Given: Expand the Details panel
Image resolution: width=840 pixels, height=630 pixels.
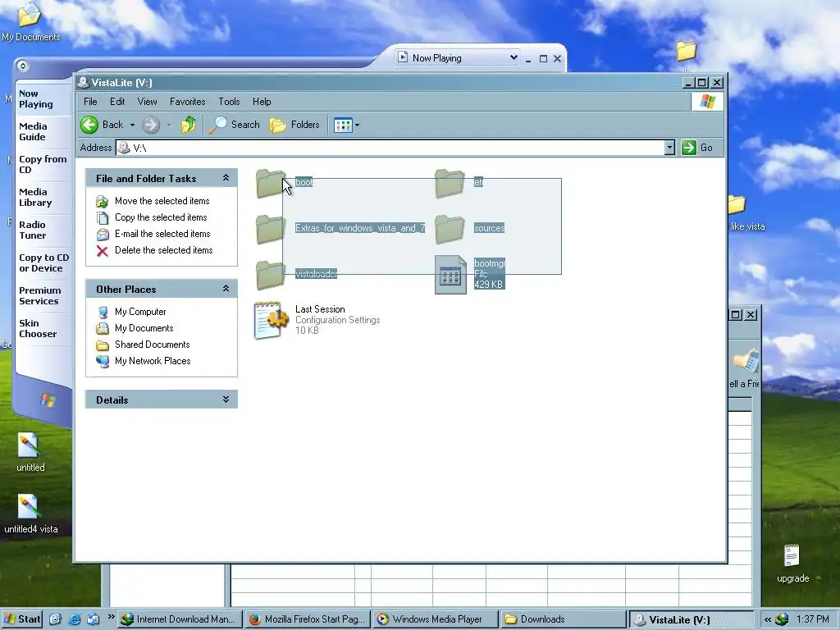Looking at the screenshot, I should pos(226,399).
